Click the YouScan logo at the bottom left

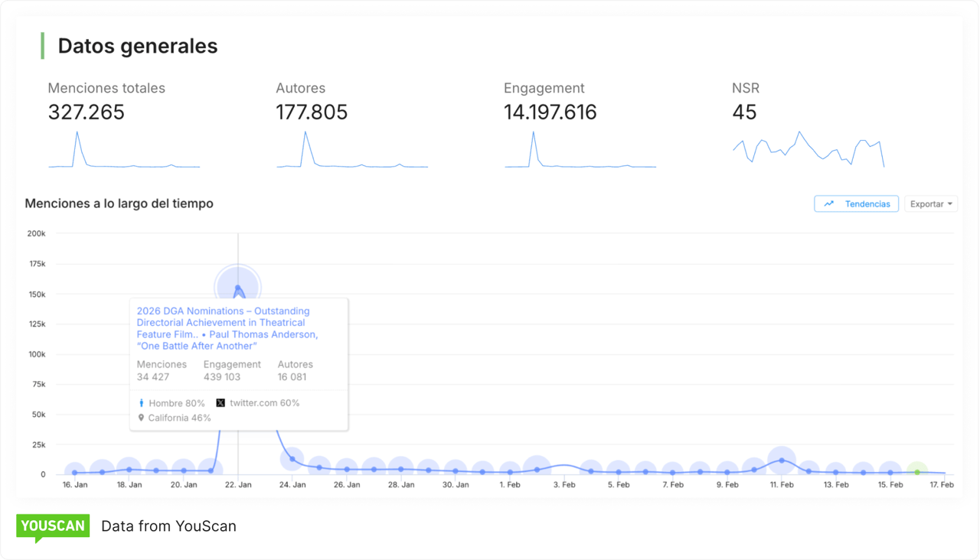coord(52,526)
